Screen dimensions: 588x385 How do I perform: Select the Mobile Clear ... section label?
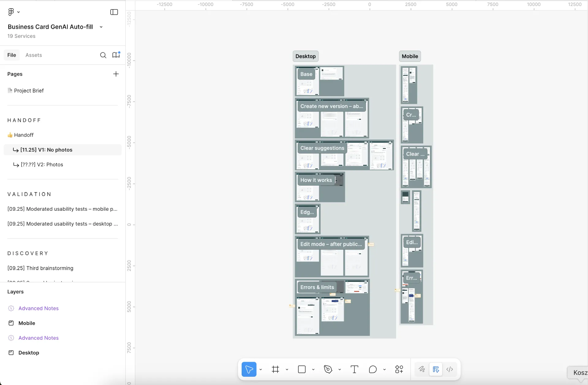tap(415, 154)
